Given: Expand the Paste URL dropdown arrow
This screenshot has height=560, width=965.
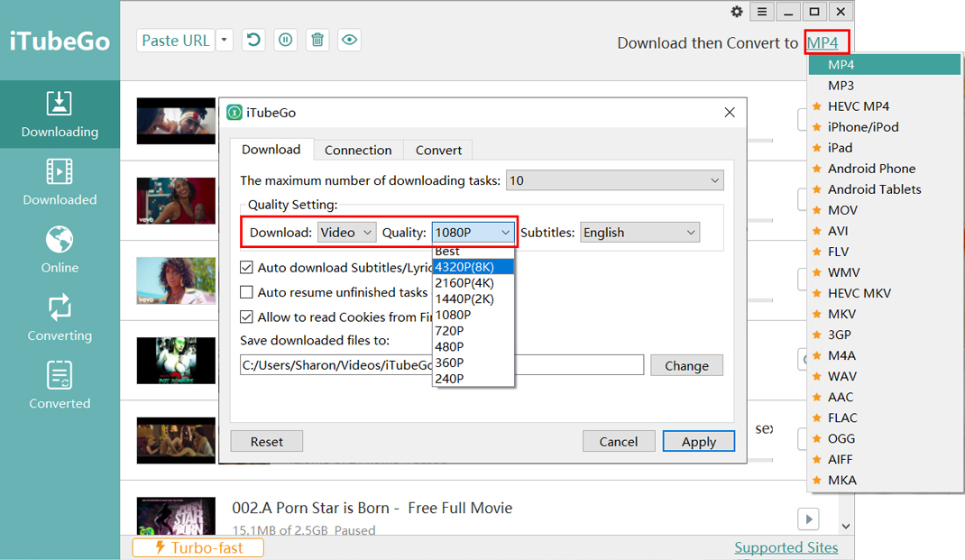Looking at the screenshot, I should coord(225,41).
